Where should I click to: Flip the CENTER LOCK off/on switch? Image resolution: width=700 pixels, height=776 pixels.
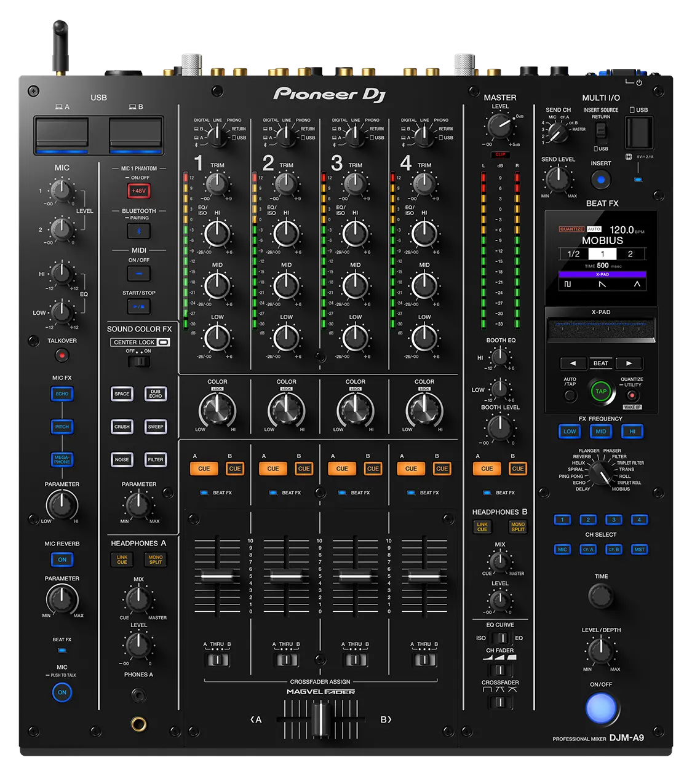point(139,362)
